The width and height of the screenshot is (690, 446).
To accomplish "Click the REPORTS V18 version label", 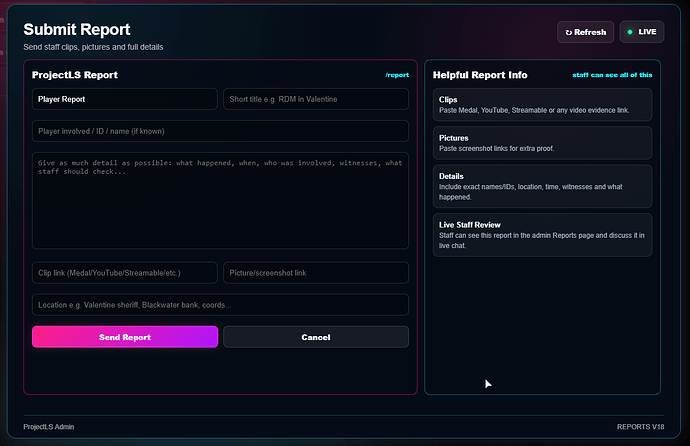I will click(x=640, y=427).
